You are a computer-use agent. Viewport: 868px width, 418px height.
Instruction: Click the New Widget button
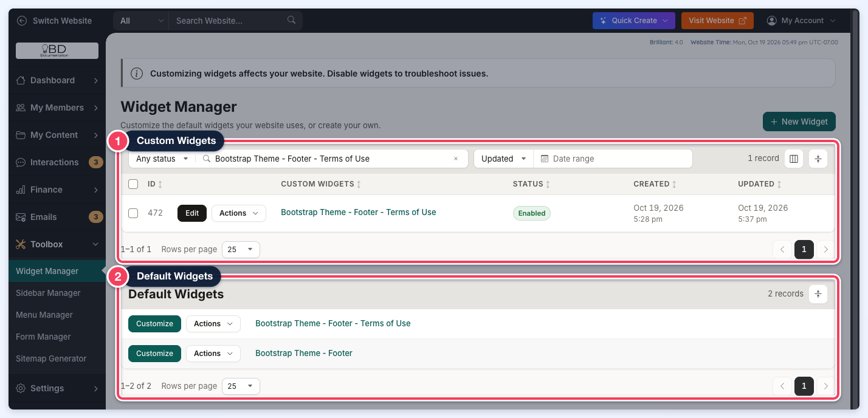pos(799,122)
